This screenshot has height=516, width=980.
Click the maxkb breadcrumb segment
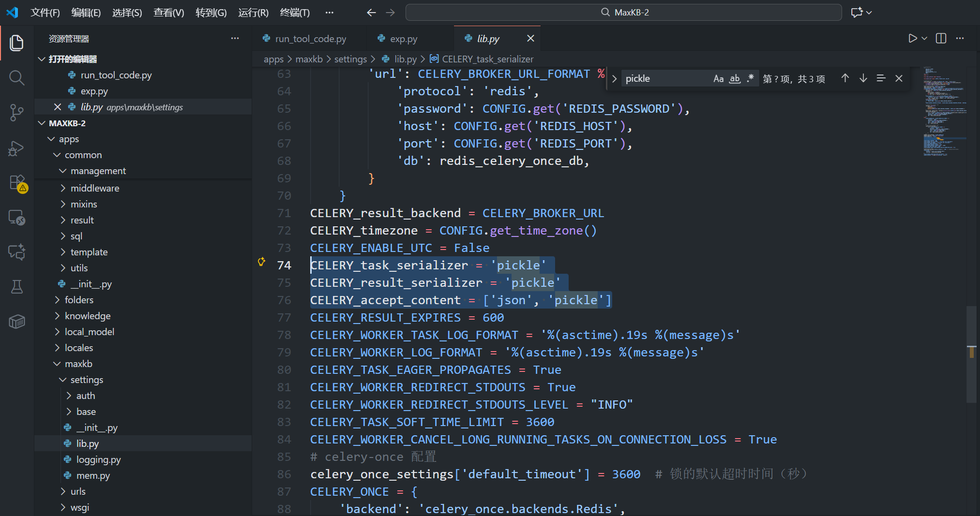pos(309,59)
